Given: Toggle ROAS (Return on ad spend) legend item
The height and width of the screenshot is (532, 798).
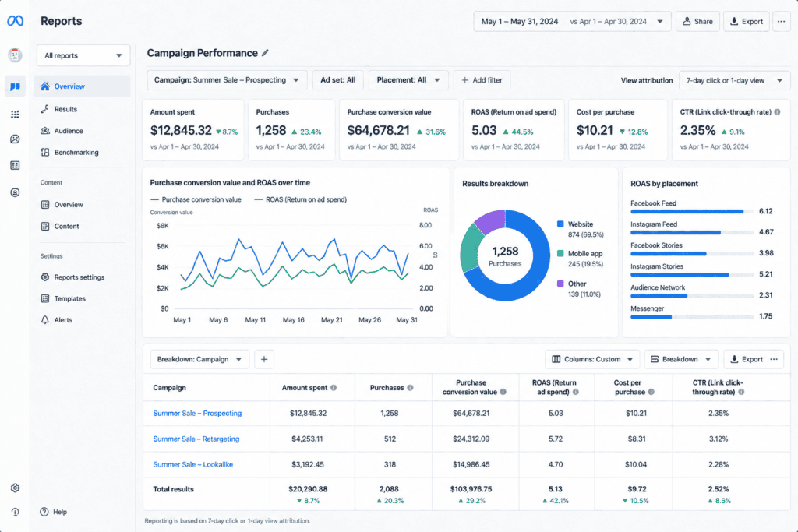Looking at the screenshot, I should click(x=300, y=199).
